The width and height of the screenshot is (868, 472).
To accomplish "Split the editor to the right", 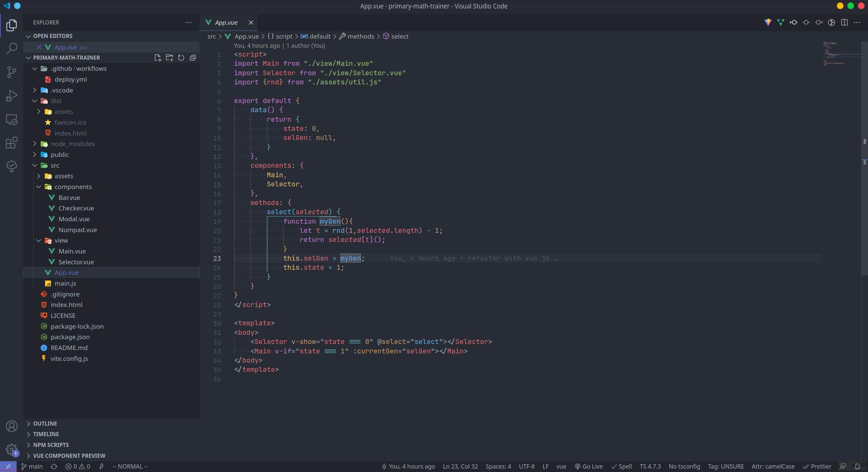I will (x=844, y=22).
